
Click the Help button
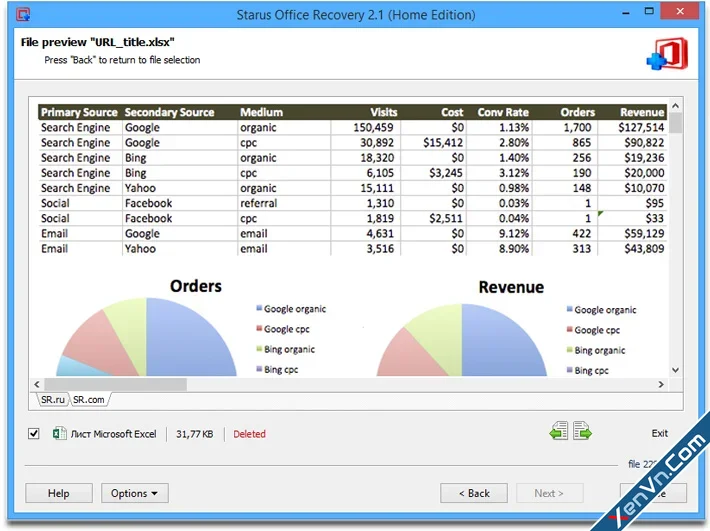[x=59, y=493]
